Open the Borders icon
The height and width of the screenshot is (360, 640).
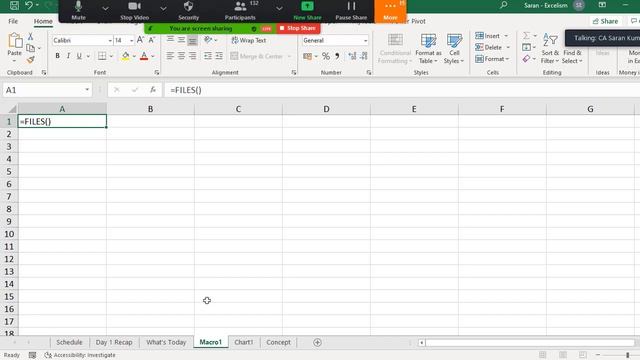102,56
